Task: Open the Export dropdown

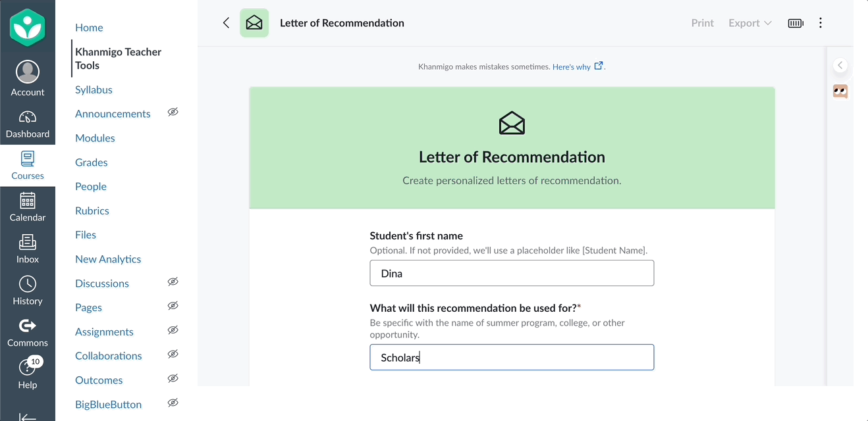Action: [749, 22]
